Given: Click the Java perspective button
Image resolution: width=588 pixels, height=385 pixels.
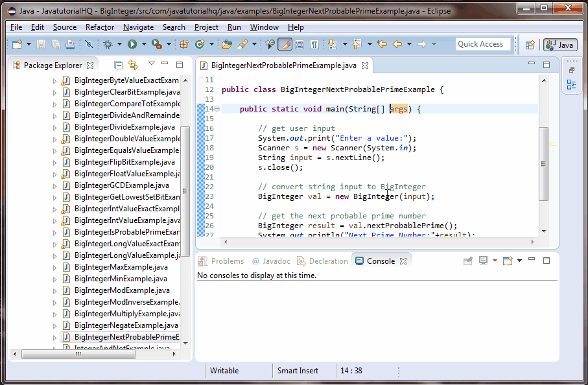Looking at the screenshot, I should (x=560, y=45).
